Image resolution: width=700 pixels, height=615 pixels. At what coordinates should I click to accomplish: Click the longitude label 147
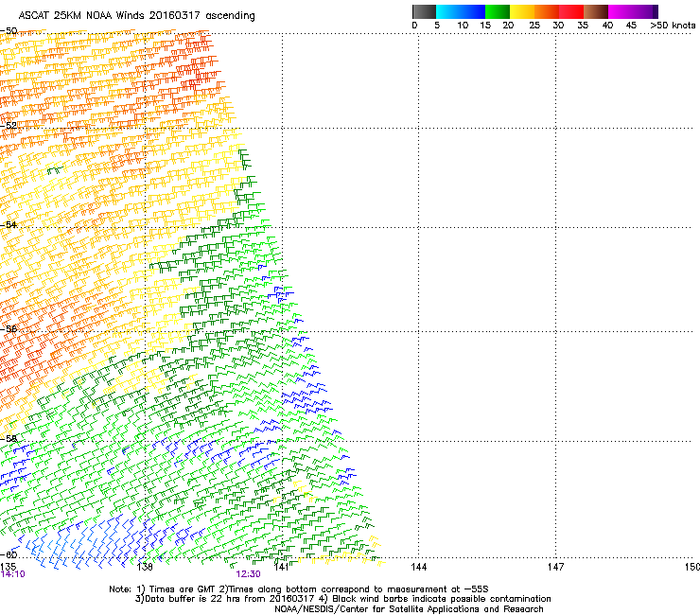555,567
